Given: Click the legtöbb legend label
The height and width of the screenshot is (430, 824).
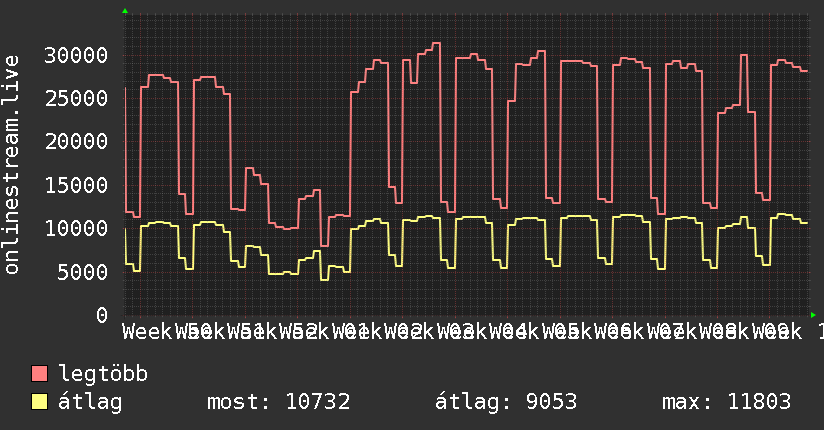Looking at the screenshot, I should tap(103, 374).
